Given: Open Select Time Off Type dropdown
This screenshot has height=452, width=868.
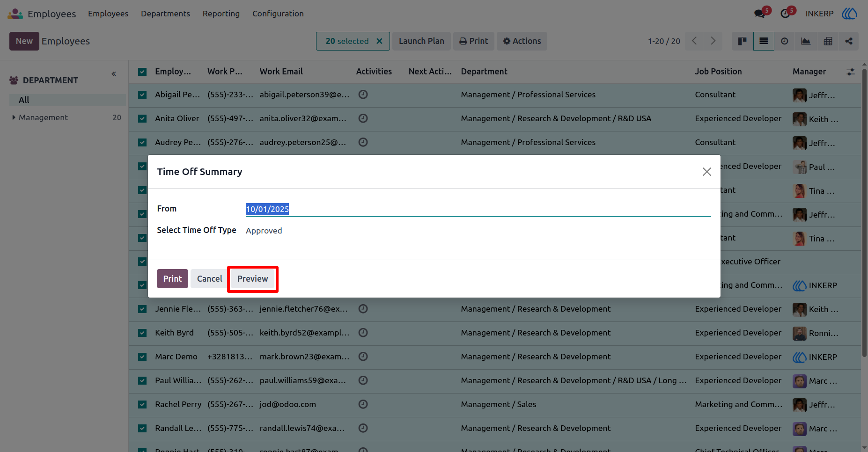Looking at the screenshot, I should [x=478, y=231].
